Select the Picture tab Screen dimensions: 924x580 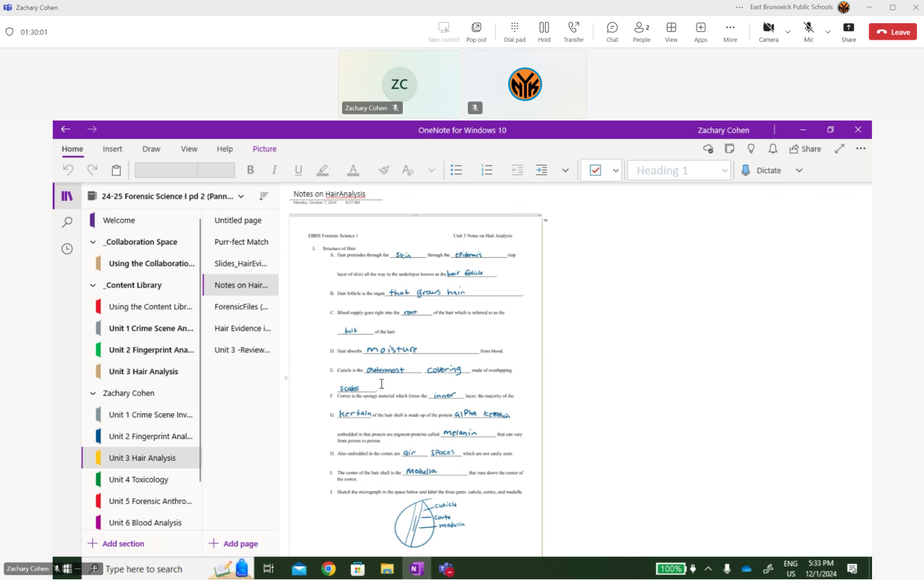point(264,149)
